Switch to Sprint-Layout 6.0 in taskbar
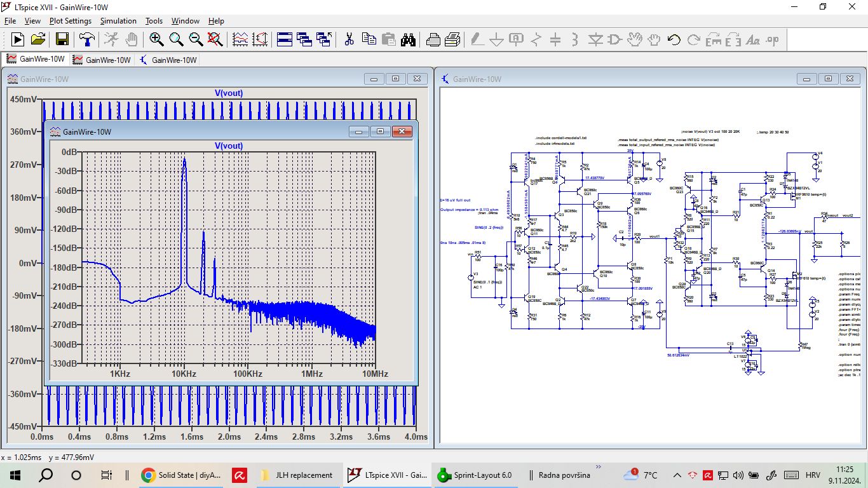This screenshot has width=868, height=488. point(476,475)
